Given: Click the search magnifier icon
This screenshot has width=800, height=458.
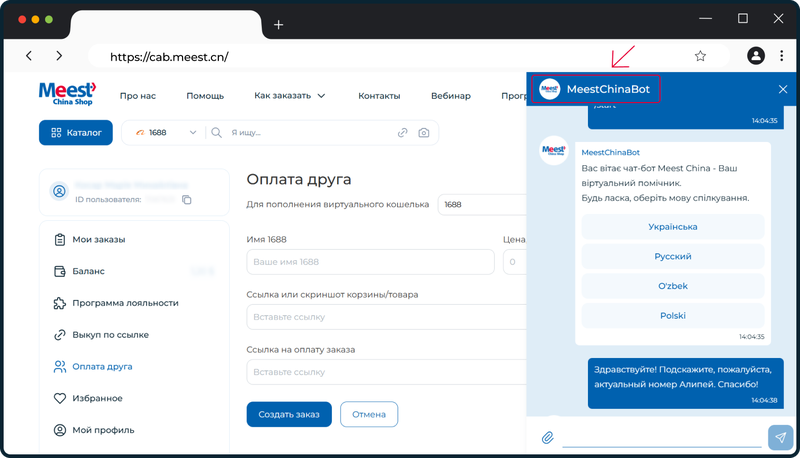Looking at the screenshot, I should (x=216, y=133).
